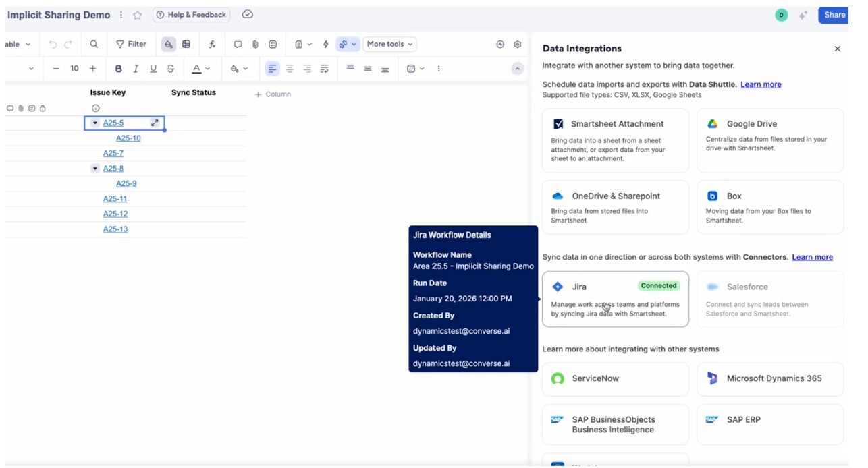Open automation with the lightning bolt icon

pos(325,44)
